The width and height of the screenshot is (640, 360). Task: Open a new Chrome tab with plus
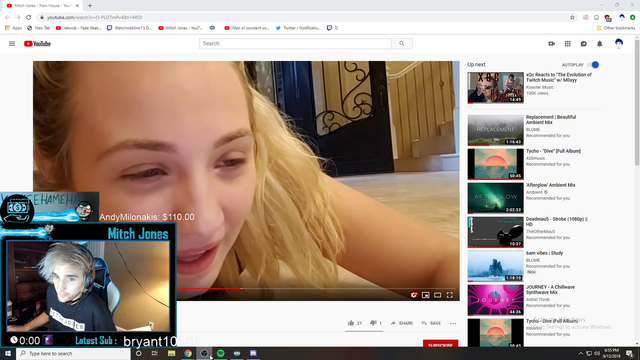coord(90,6)
